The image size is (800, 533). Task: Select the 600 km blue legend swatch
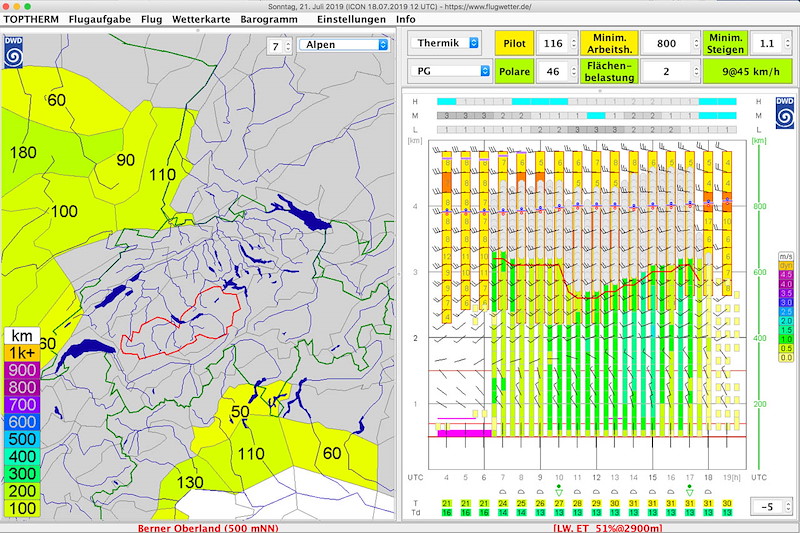point(22,422)
